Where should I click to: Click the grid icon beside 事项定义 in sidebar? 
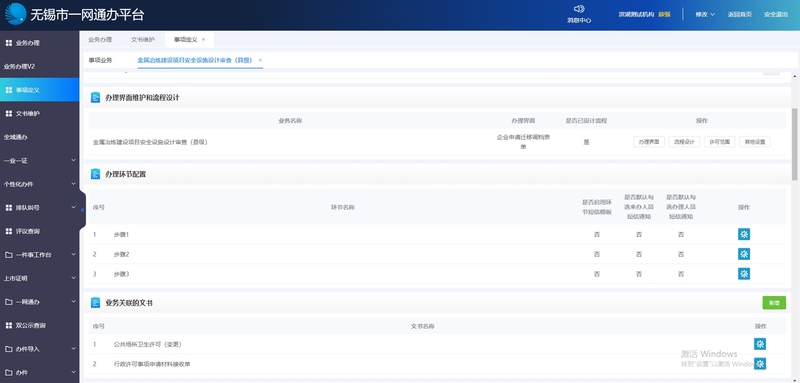point(9,90)
